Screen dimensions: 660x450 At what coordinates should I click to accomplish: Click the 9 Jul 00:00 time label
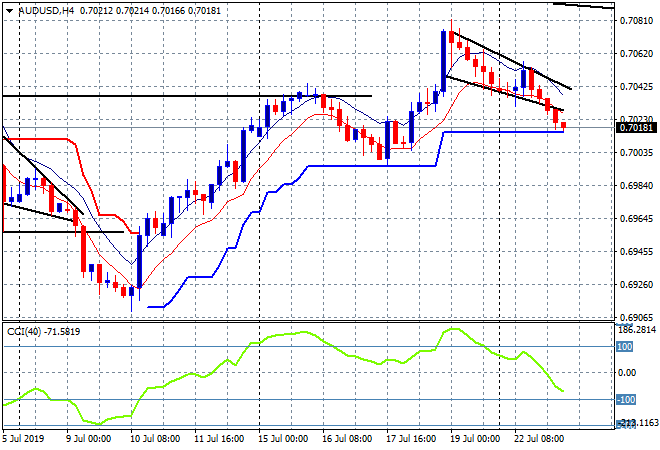[88, 439]
